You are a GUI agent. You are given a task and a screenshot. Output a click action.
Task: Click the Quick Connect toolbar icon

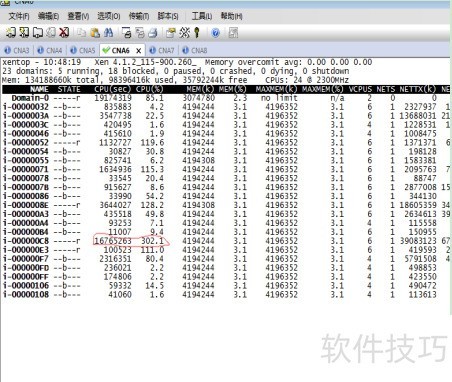(x=24, y=32)
